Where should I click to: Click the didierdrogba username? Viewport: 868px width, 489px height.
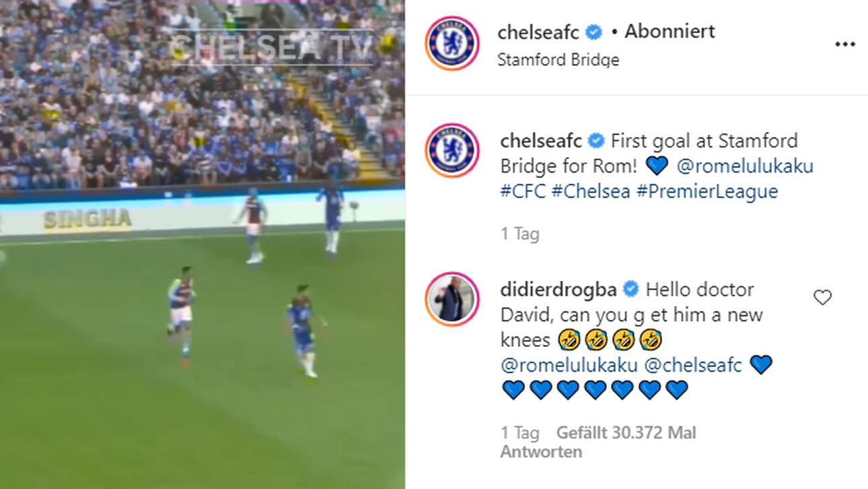(x=558, y=290)
